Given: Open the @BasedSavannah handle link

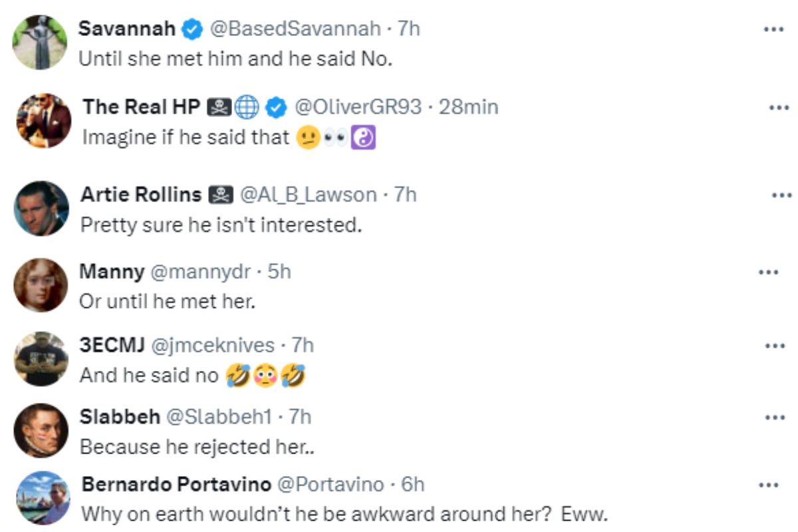Looking at the screenshot, I should click(x=295, y=29).
